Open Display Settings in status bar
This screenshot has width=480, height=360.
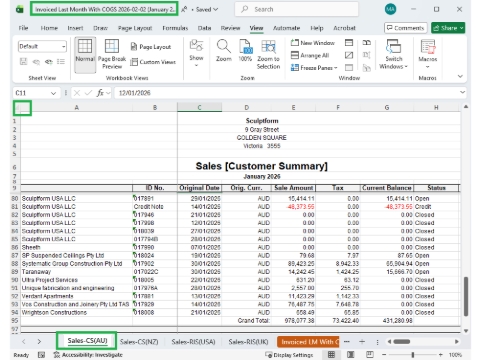289,355
